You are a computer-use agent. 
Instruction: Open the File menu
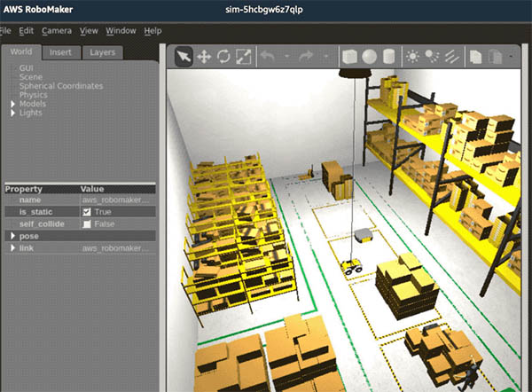pyautogui.click(x=5, y=31)
